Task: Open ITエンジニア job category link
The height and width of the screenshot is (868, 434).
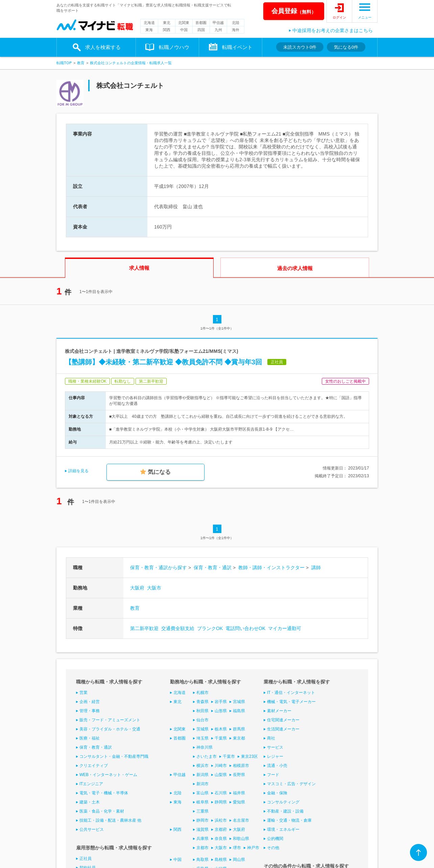Action: [x=90, y=784]
